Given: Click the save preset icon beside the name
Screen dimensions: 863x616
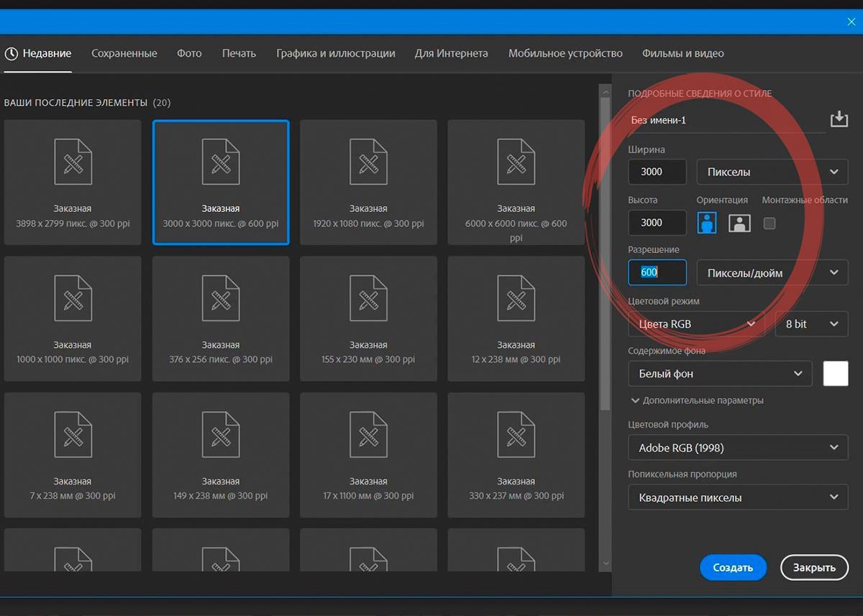Looking at the screenshot, I should point(839,119).
